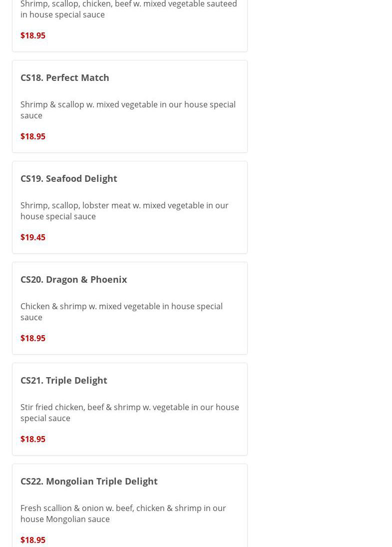Image resolution: width=392 pixels, height=547 pixels.
Task: Click the CS21. Triple Delight heading
Action: [x=63, y=380]
